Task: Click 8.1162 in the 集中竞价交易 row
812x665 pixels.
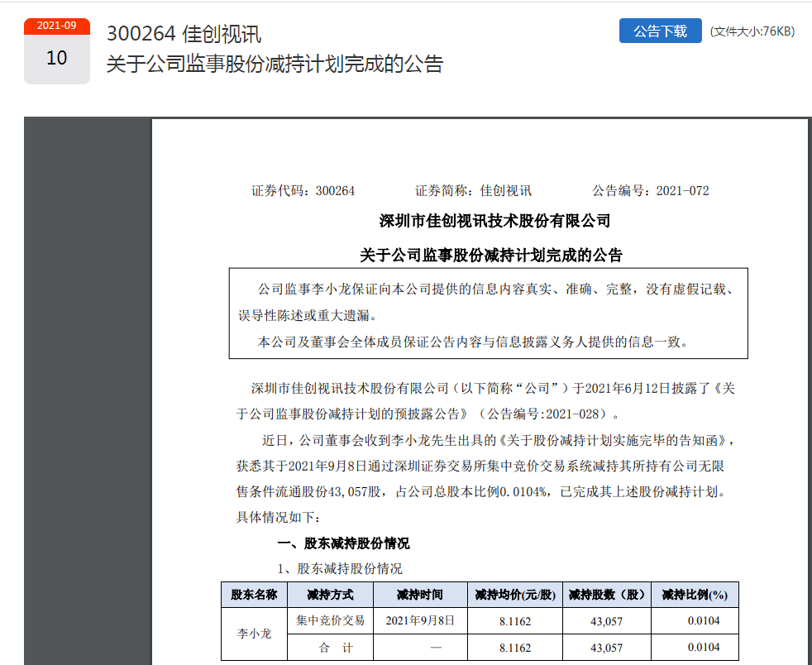Action: tap(515, 621)
